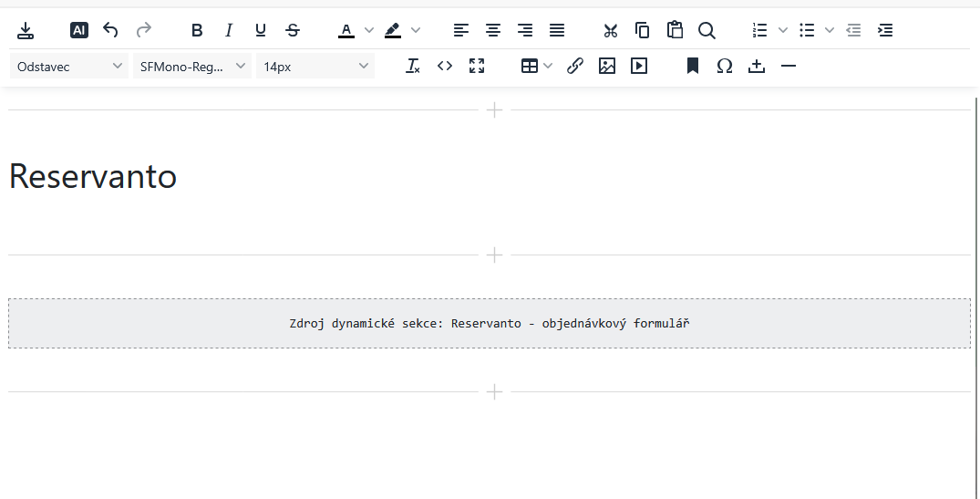Screen dimensions: 980x499
Task: Apply the text color A swatch
Action: [x=346, y=30]
